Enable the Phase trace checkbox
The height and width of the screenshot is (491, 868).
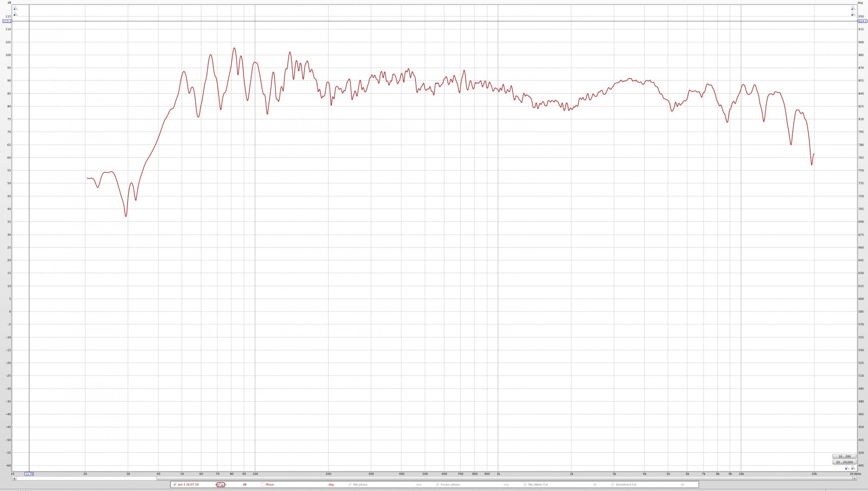click(263, 484)
